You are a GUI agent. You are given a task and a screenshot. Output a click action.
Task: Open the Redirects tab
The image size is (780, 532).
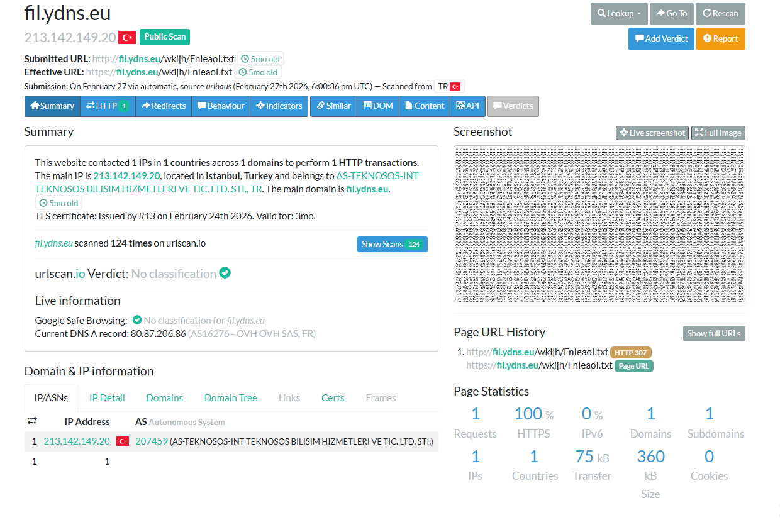(164, 106)
